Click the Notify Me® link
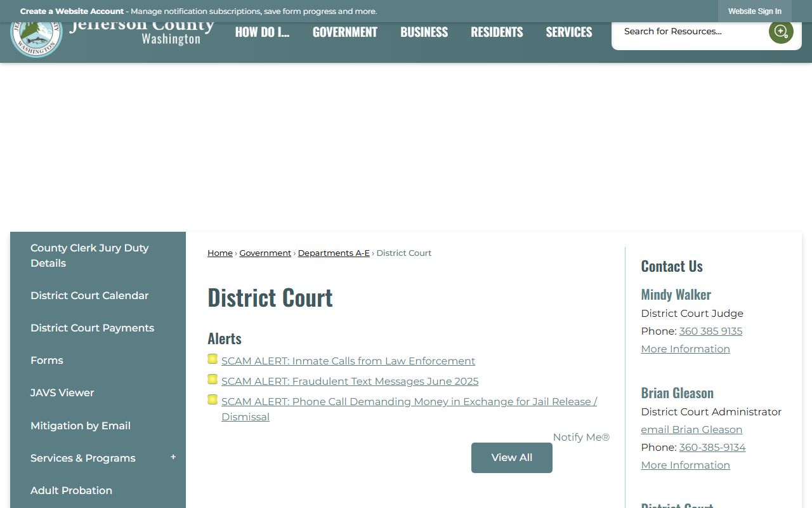Screen dimensions: 812x508 click(581, 437)
